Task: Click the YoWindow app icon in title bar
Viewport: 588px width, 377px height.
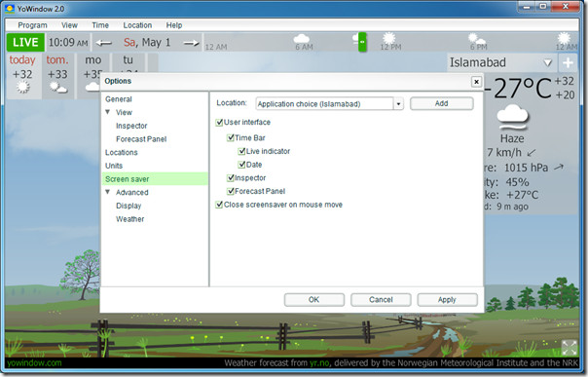Action: pyautogui.click(x=10, y=8)
